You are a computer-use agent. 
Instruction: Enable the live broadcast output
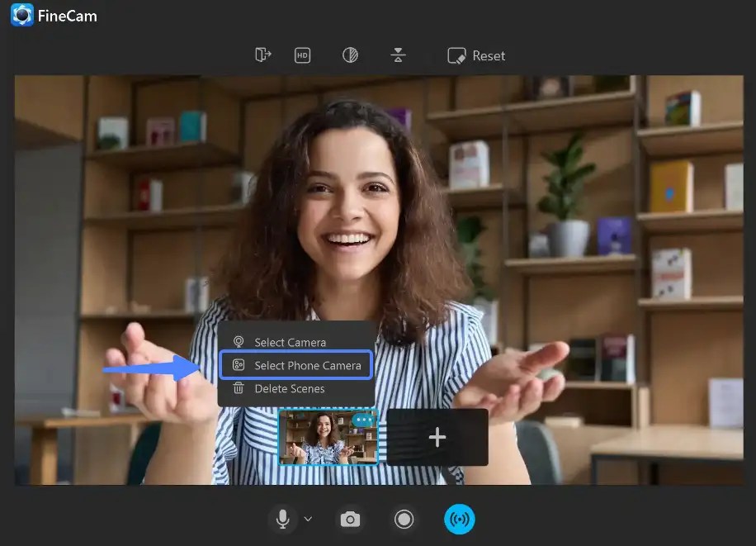(x=460, y=519)
